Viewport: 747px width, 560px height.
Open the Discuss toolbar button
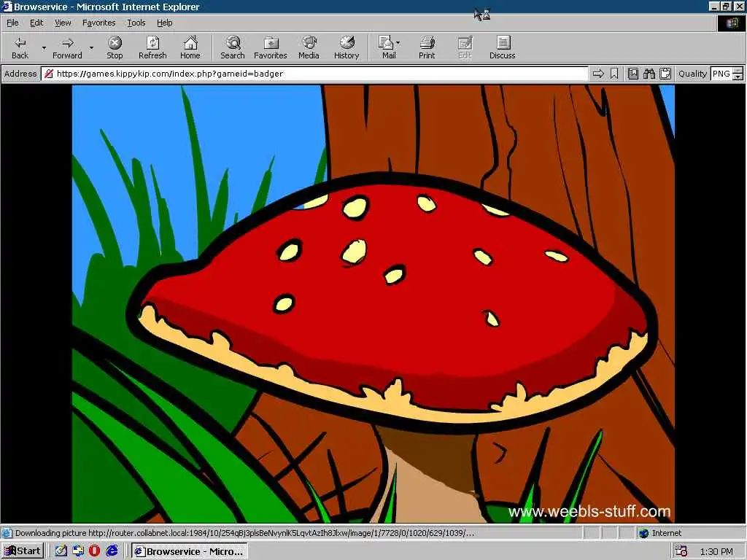point(502,47)
